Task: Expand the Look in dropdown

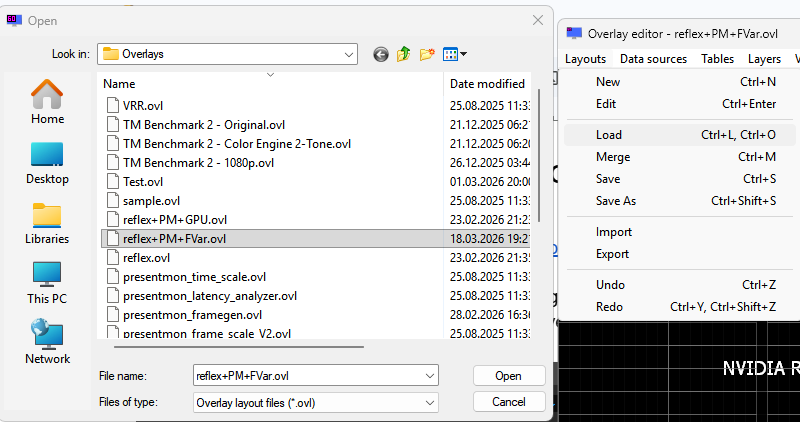Action: coord(349,54)
